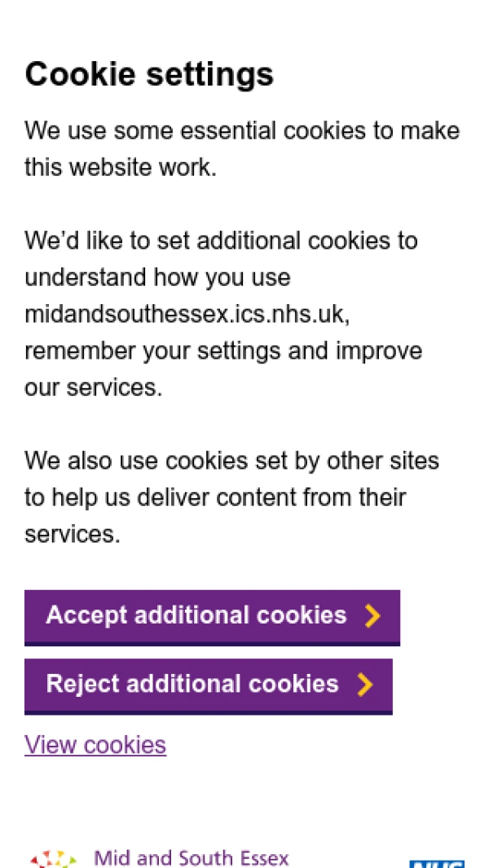489x868 pixels.
Task: Open the View cookies link
Action: click(95, 745)
